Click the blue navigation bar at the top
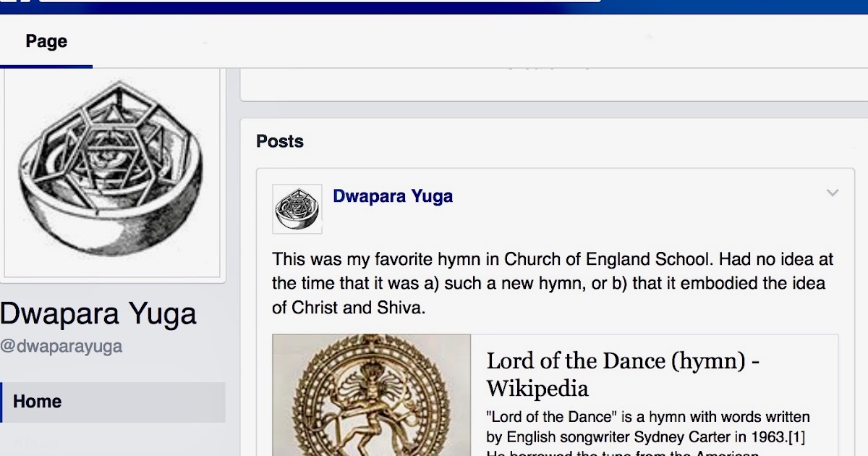The width and height of the screenshot is (868, 456). [434, 6]
